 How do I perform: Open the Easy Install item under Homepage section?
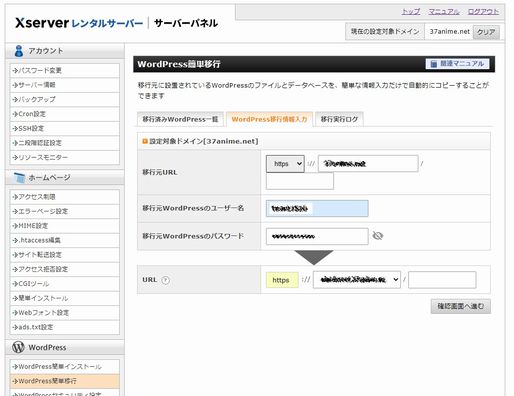[65, 298]
